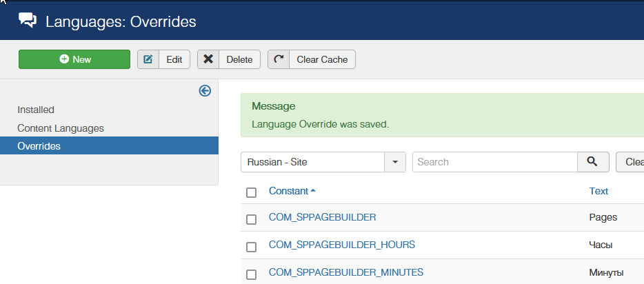Select the Overrides sidebar item

click(x=39, y=146)
